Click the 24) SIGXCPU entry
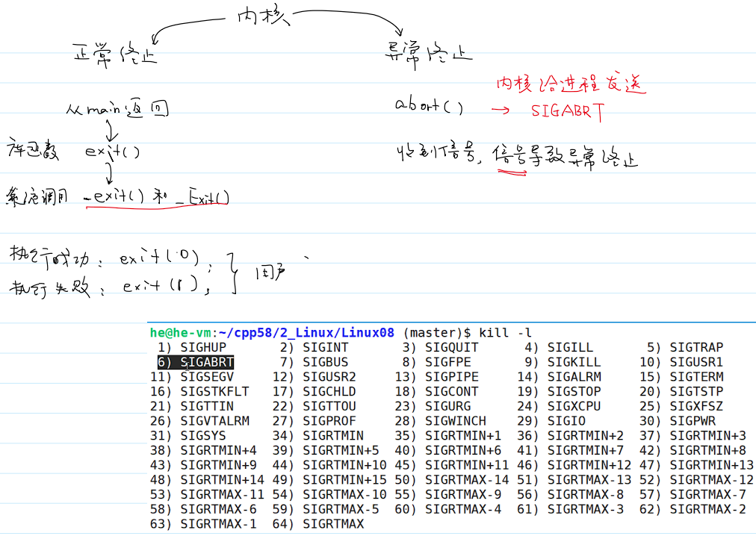 coord(559,406)
